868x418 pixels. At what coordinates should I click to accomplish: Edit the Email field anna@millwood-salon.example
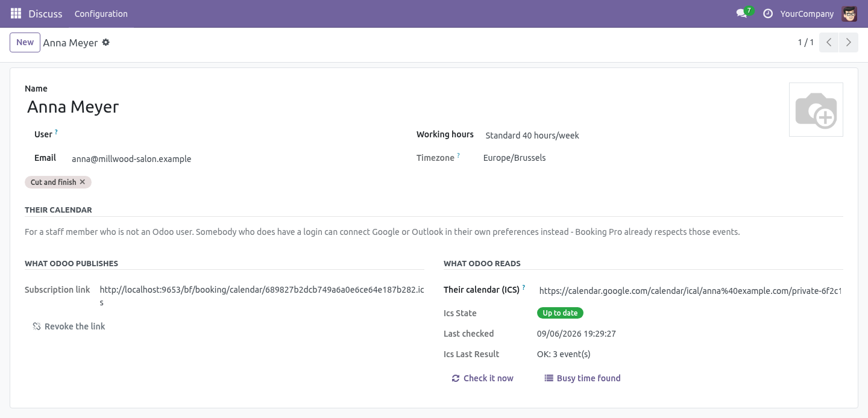click(x=232, y=159)
